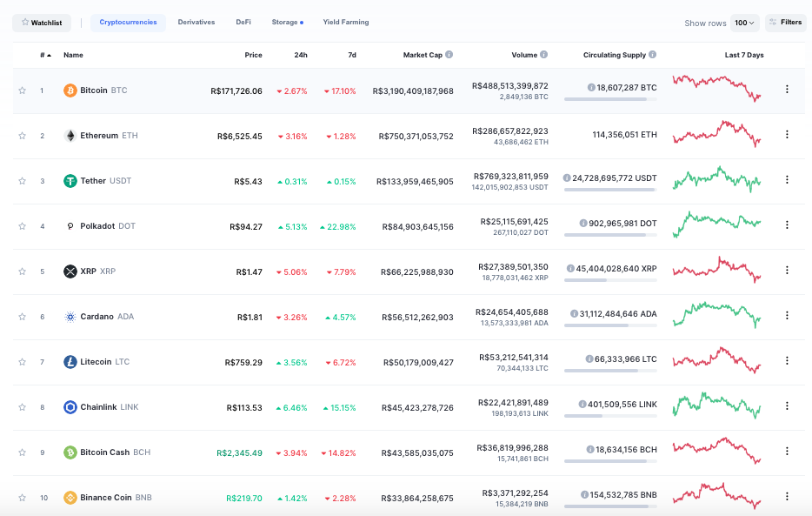The width and height of the screenshot is (812, 516).
Task: Open the three-dot menu for Bitcoin
Action: tap(787, 89)
